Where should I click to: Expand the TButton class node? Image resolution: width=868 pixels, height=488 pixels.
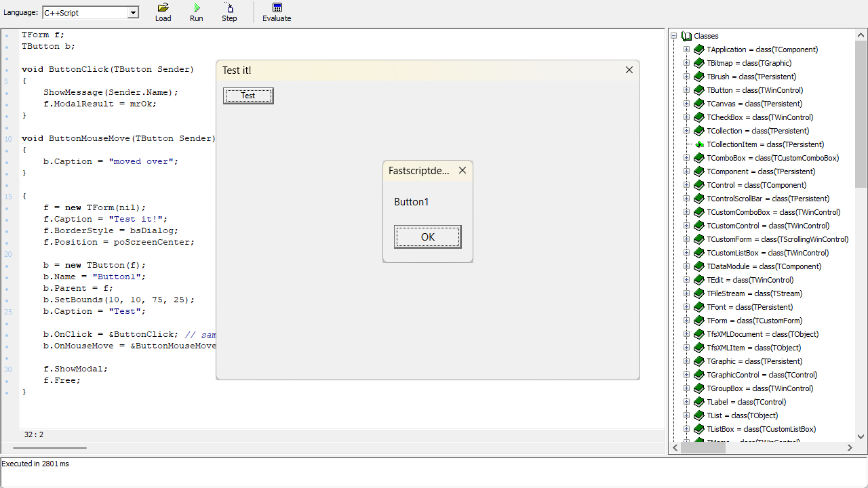tap(686, 90)
